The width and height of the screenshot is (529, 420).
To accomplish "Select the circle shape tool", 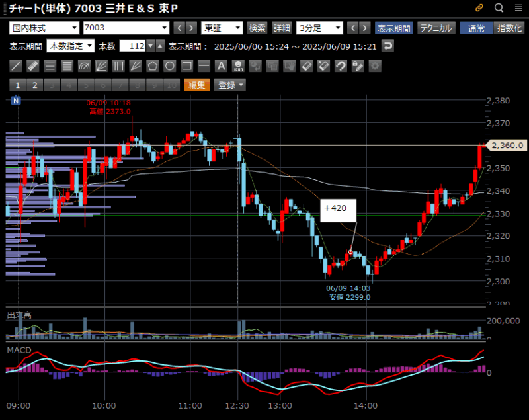I will click(170, 65).
